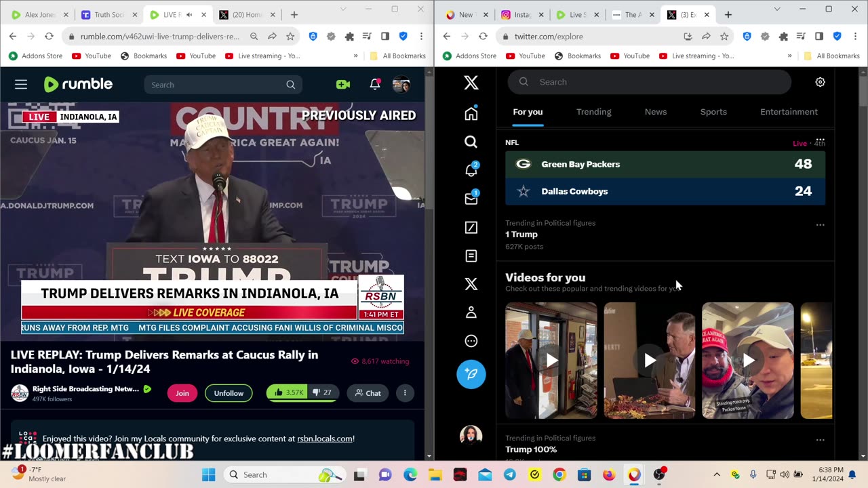Go to X Home via house icon
The image size is (868, 488).
pos(471,113)
